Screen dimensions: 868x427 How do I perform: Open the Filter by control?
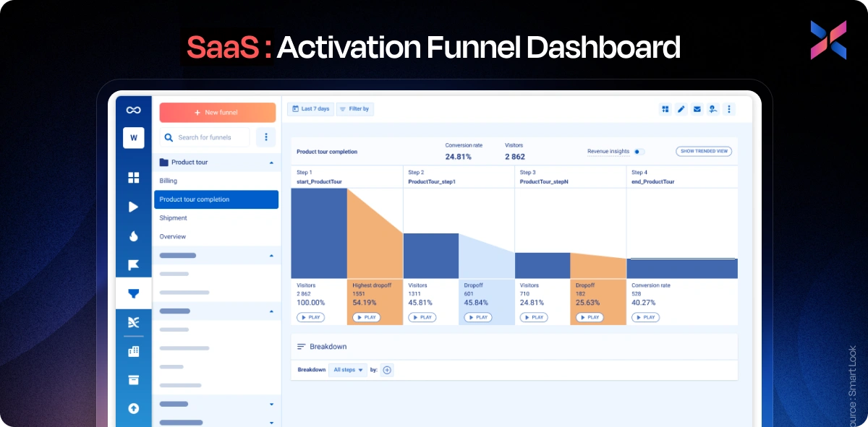coord(354,109)
